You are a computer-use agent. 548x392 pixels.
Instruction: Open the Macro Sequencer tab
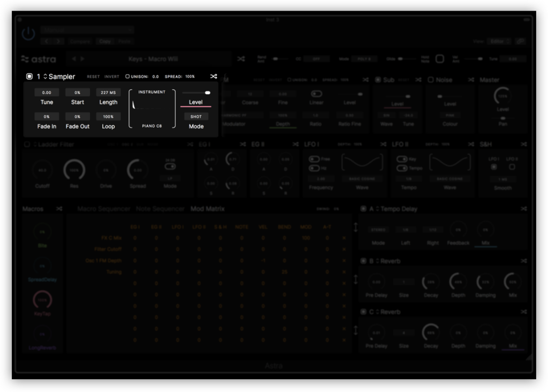pyautogui.click(x=104, y=209)
